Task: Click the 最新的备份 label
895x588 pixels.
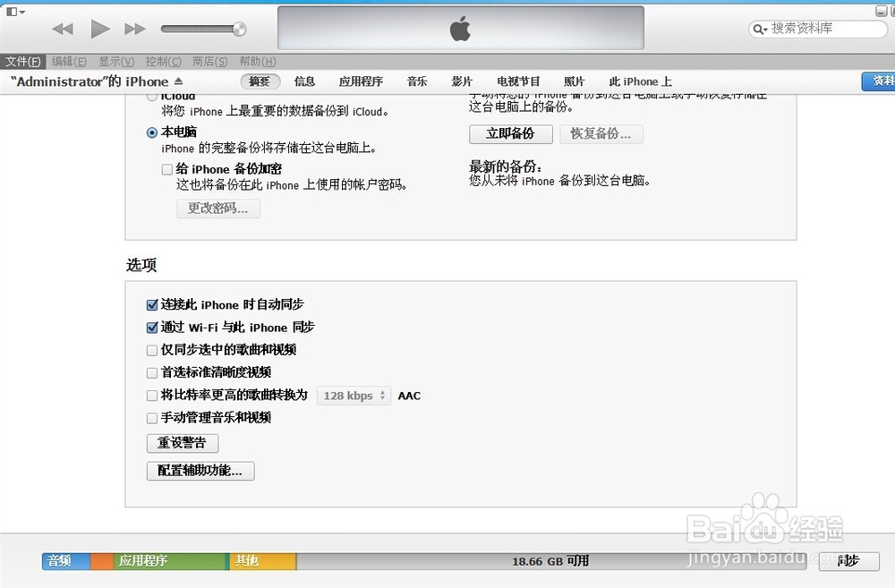Action: pyautogui.click(x=505, y=167)
